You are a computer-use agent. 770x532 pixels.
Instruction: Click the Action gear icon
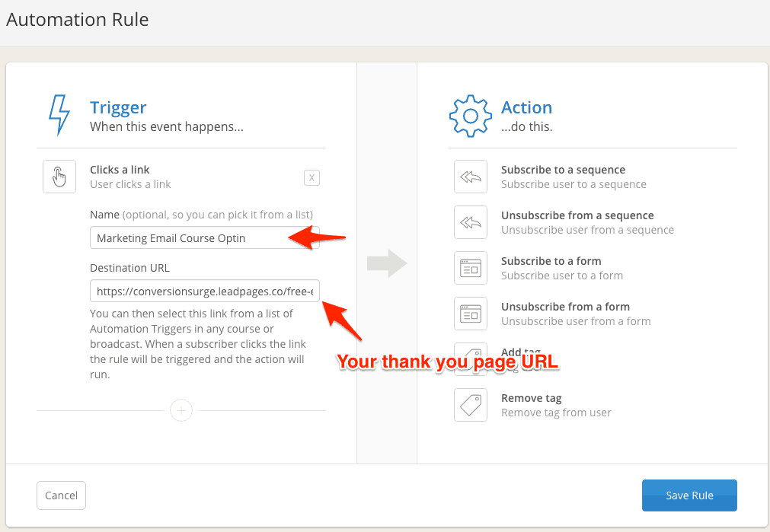[x=470, y=115]
